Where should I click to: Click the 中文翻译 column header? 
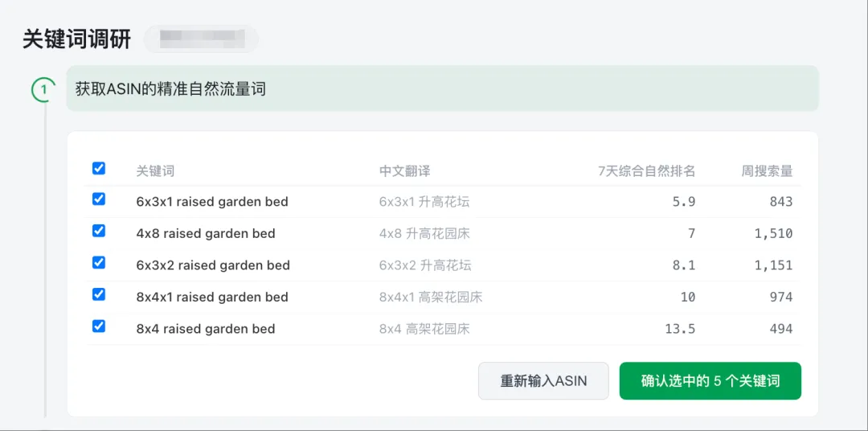tap(404, 170)
